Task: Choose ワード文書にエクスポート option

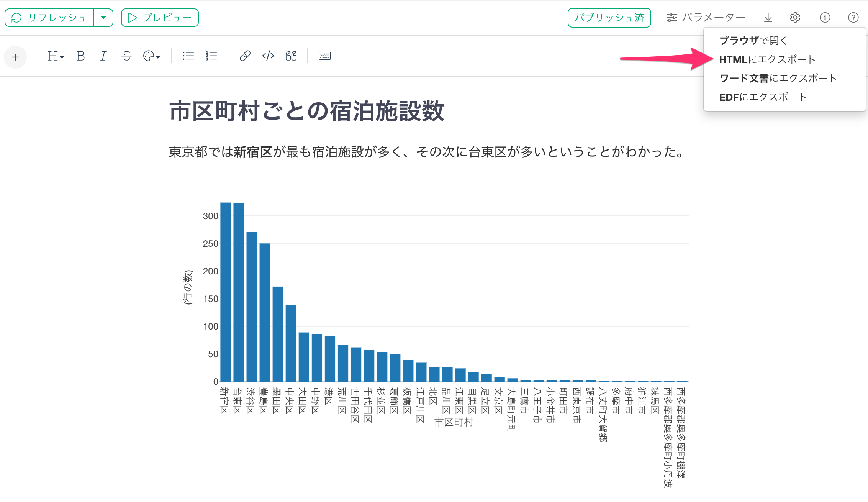Action: pyautogui.click(x=778, y=78)
